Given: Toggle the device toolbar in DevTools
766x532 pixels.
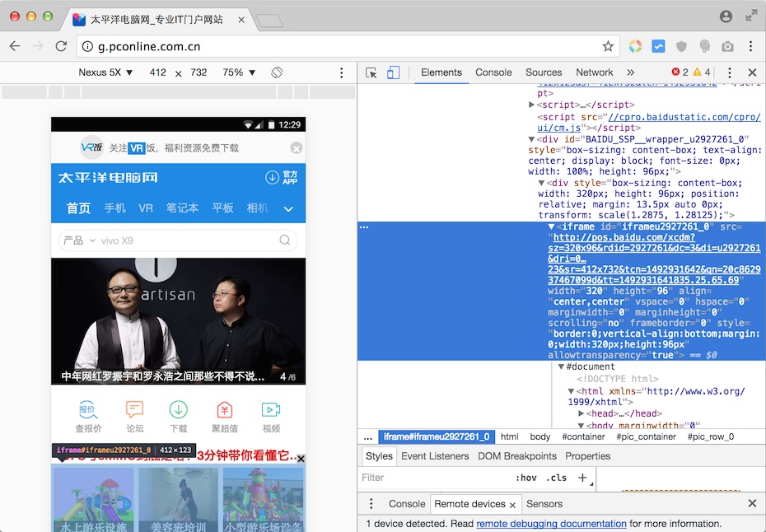Looking at the screenshot, I should [x=393, y=72].
